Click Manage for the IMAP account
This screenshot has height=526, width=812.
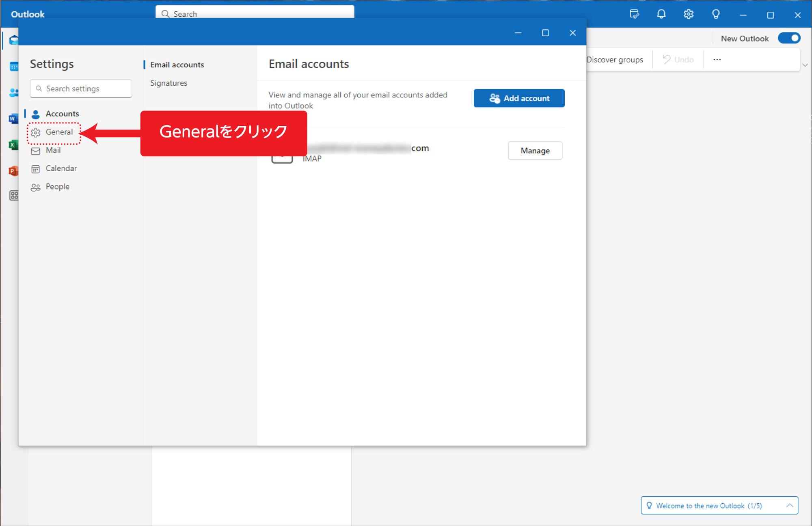click(x=535, y=151)
